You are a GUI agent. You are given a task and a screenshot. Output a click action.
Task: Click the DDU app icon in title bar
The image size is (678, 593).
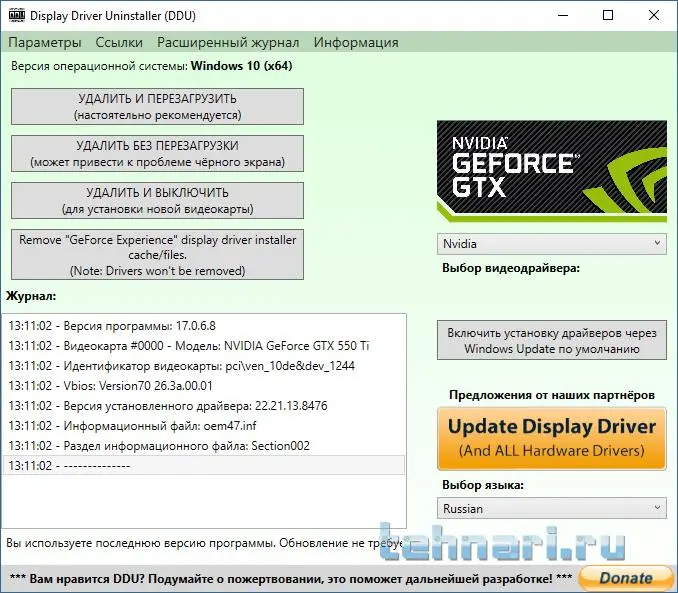pyautogui.click(x=16, y=15)
